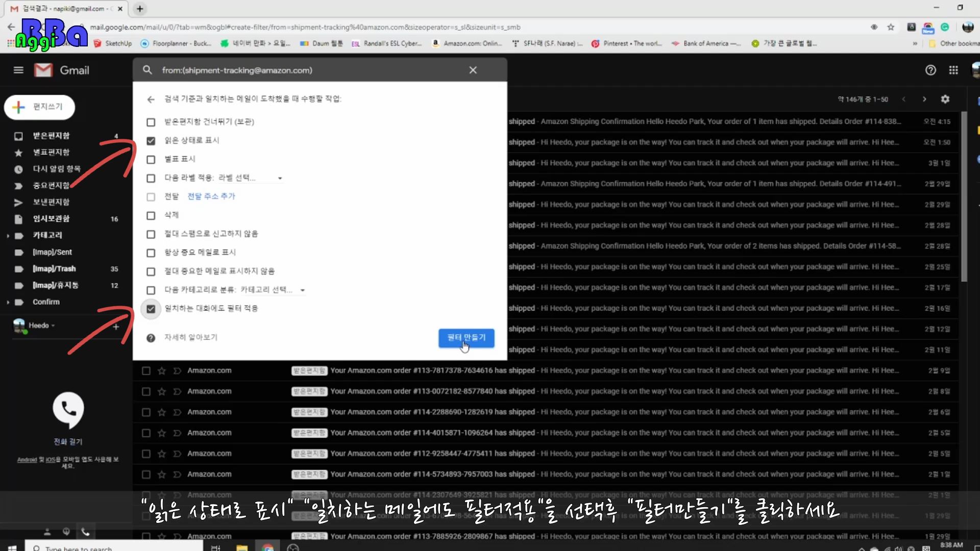The image size is (980, 551).
Task: Go back using filter dialog arrow
Action: [151, 99]
